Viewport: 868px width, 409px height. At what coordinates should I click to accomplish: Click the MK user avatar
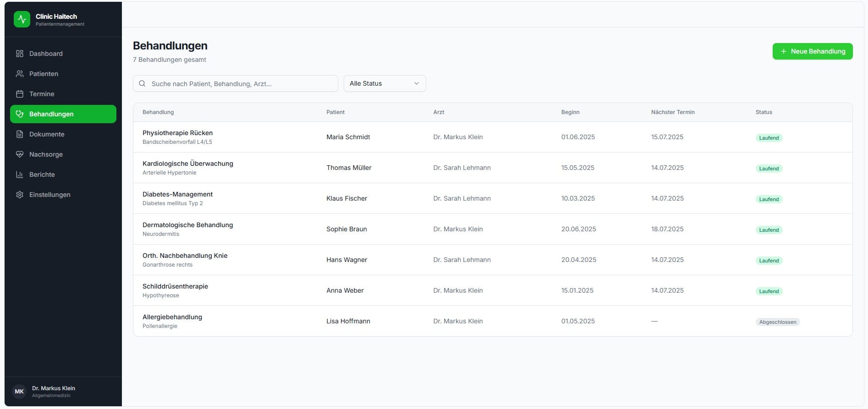[19, 392]
